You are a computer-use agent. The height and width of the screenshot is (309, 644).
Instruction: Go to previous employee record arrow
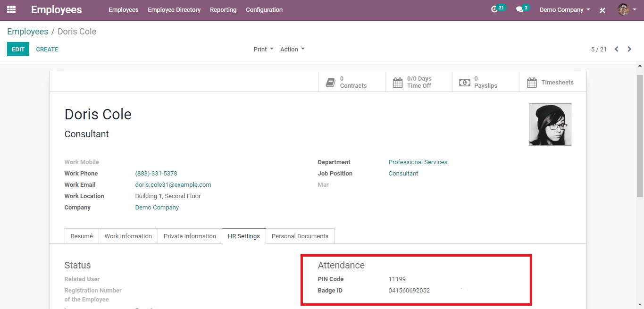coord(616,49)
